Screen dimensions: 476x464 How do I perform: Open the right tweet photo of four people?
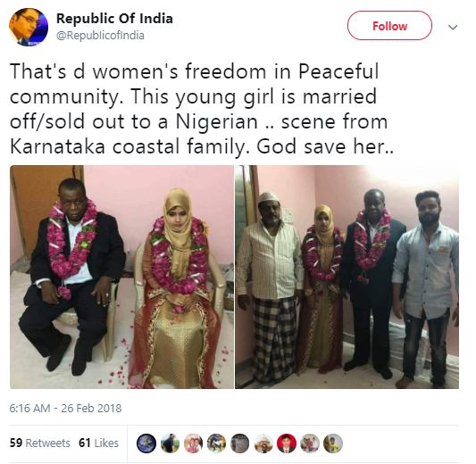pyautogui.click(x=347, y=277)
